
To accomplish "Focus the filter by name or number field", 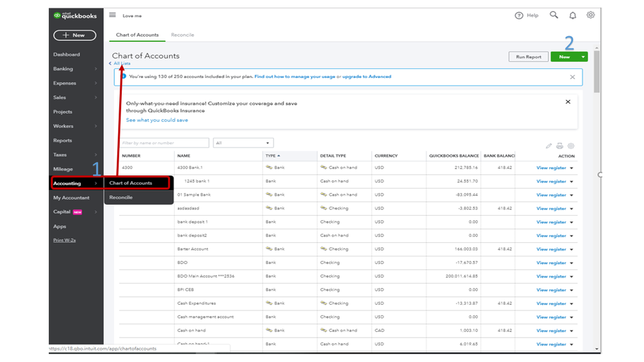I will coord(164,143).
